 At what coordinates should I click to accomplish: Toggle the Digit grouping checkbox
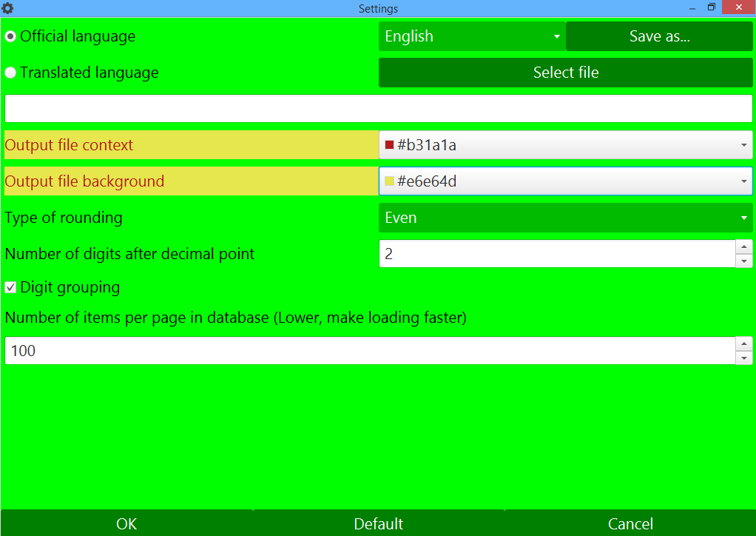10,287
